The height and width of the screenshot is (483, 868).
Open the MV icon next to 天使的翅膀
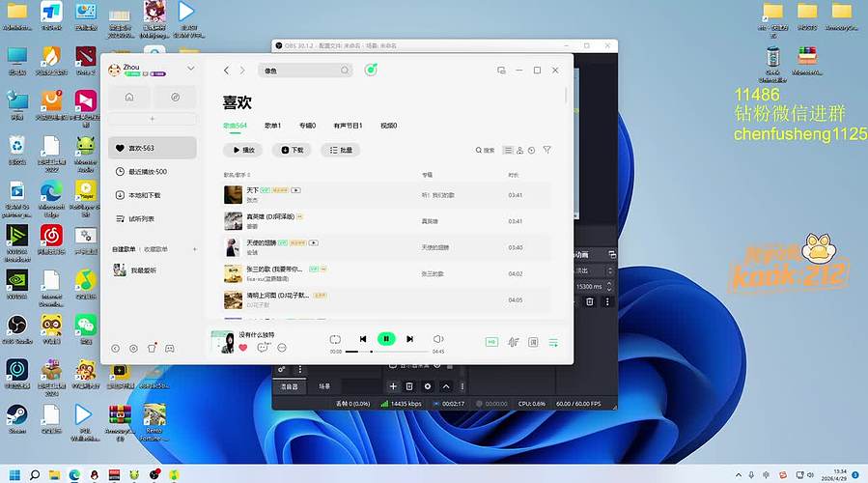coord(314,242)
